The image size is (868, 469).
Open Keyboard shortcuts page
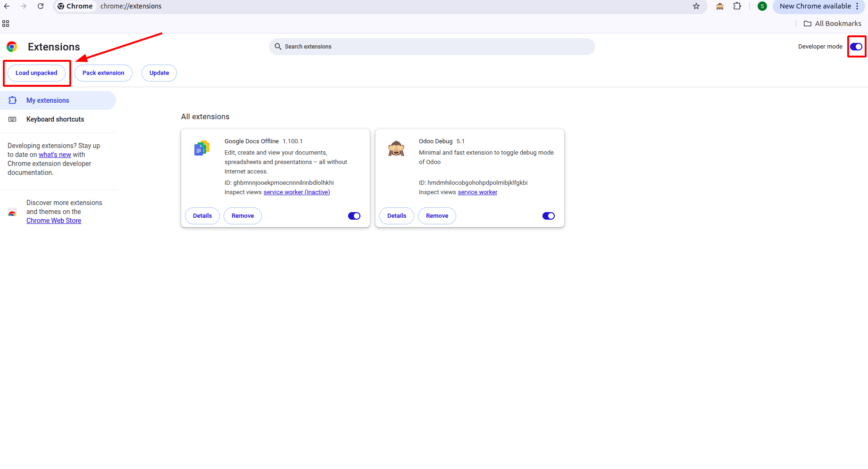click(x=55, y=119)
